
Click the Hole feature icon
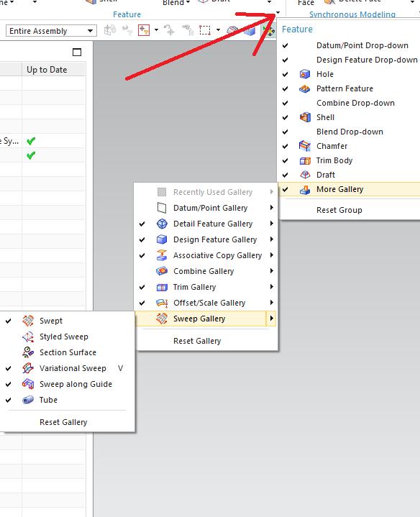point(305,74)
